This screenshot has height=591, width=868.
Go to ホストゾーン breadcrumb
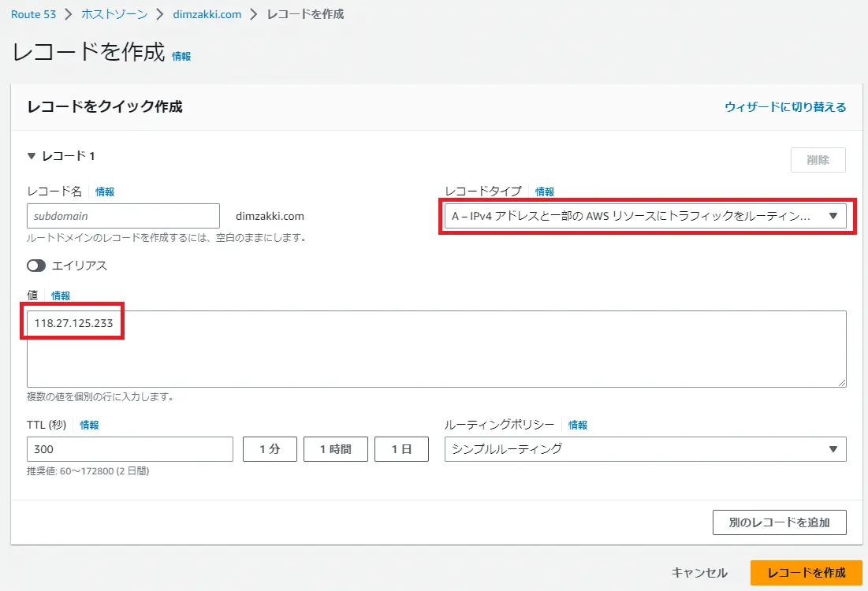pos(114,14)
